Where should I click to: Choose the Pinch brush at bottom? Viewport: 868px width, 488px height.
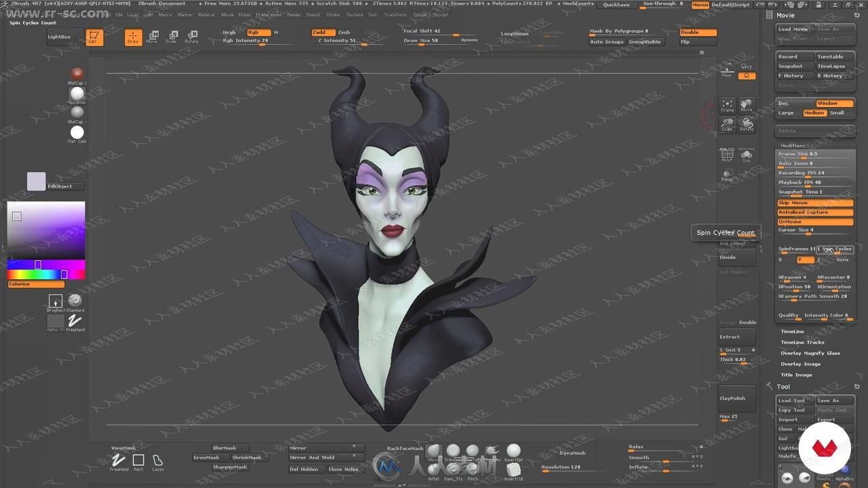(x=473, y=470)
